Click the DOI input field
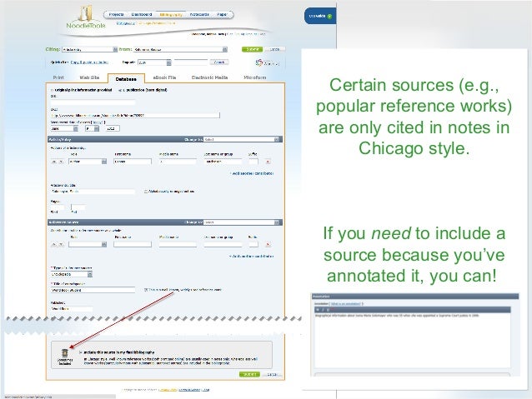 point(93,102)
